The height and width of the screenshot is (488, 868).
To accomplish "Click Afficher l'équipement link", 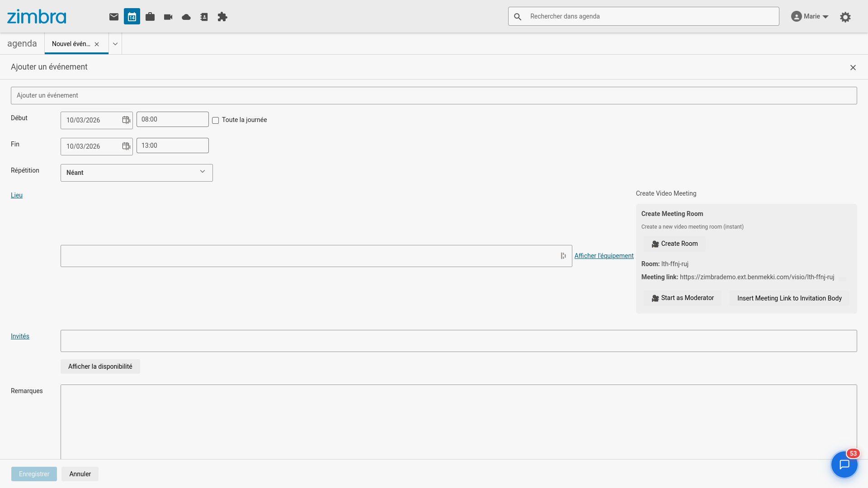I will click(x=604, y=256).
